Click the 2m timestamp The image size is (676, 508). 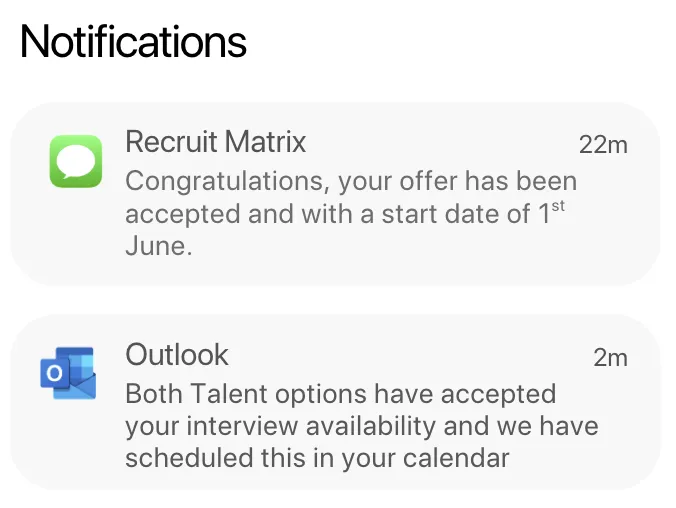pyautogui.click(x=610, y=357)
